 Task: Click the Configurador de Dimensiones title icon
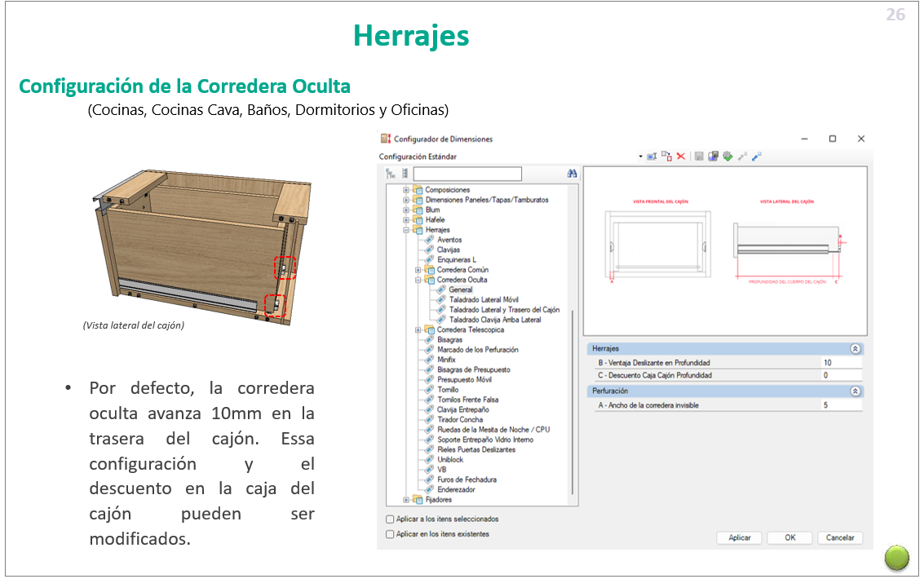[x=386, y=139]
